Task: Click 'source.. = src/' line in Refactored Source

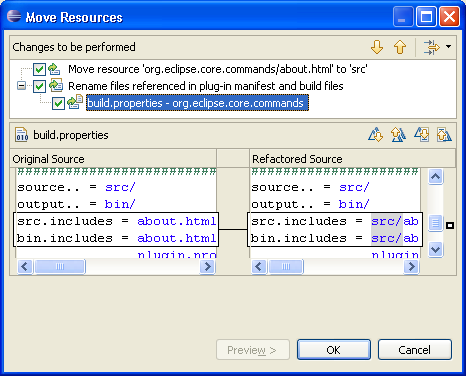Action: 310,187
